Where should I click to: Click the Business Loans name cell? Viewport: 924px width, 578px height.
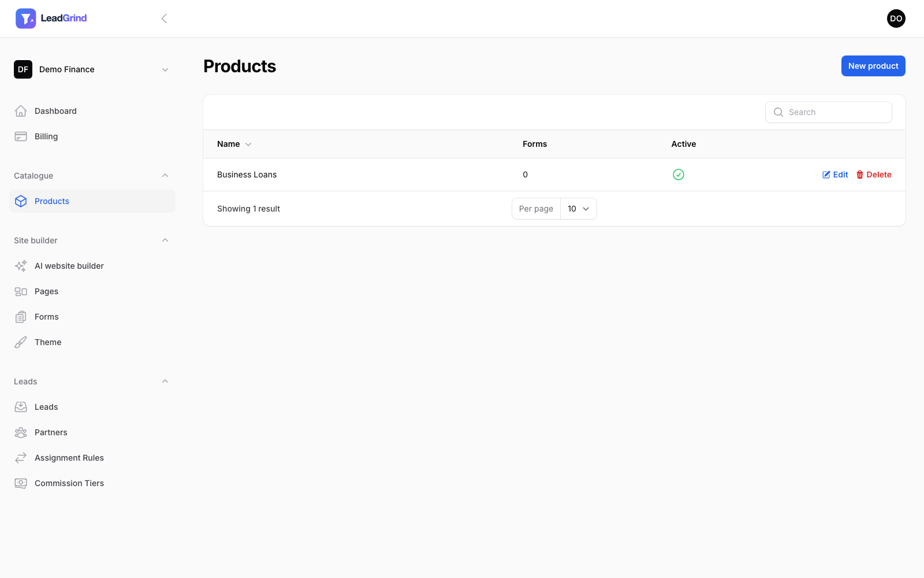[247, 175]
